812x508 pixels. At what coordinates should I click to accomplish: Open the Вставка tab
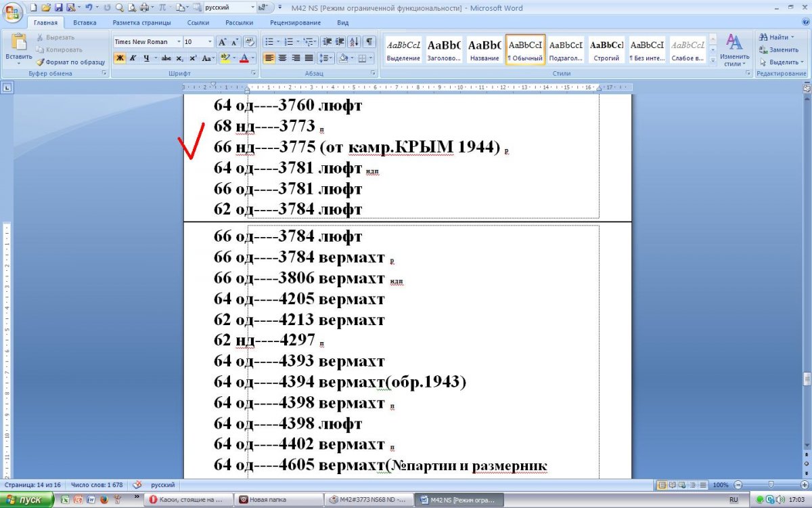click(x=85, y=22)
